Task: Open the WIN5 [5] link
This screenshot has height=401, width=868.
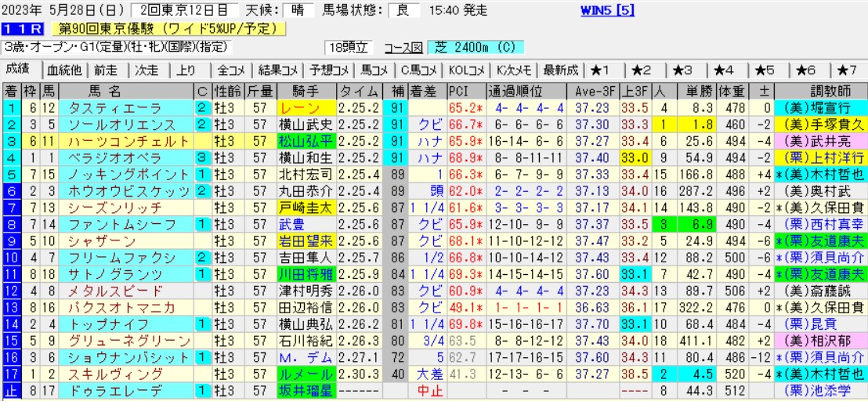Action: pos(607,10)
